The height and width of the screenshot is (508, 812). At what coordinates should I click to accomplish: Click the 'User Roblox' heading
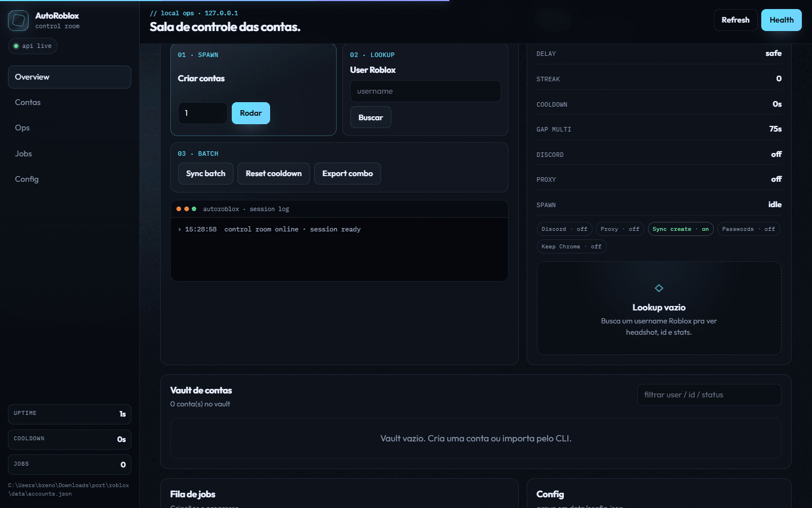tap(373, 70)
